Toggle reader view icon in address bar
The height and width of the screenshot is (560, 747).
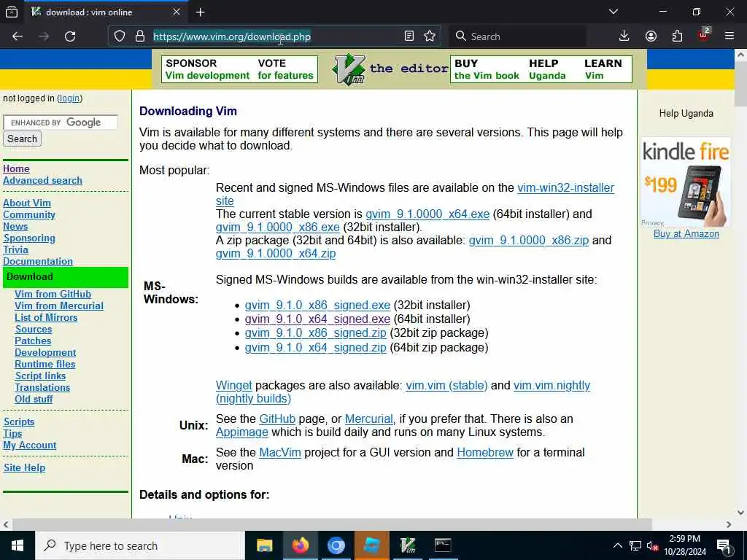[x=409, y=36]
